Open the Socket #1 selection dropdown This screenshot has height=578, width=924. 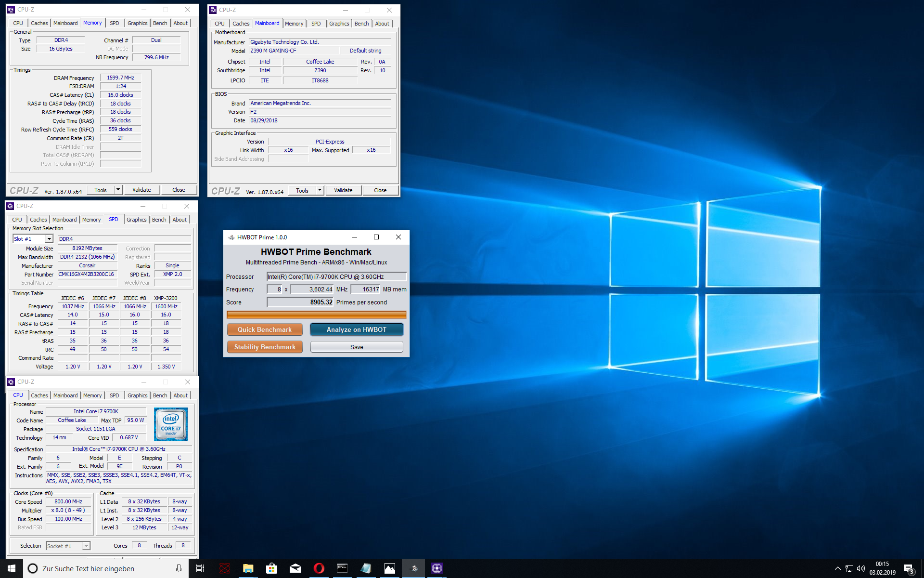(x=86, y=546)
